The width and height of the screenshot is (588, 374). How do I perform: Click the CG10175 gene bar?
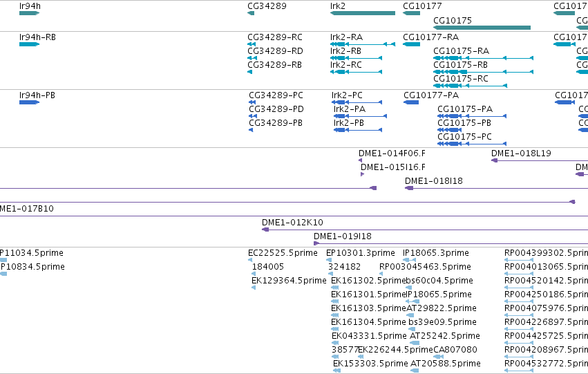482,28
